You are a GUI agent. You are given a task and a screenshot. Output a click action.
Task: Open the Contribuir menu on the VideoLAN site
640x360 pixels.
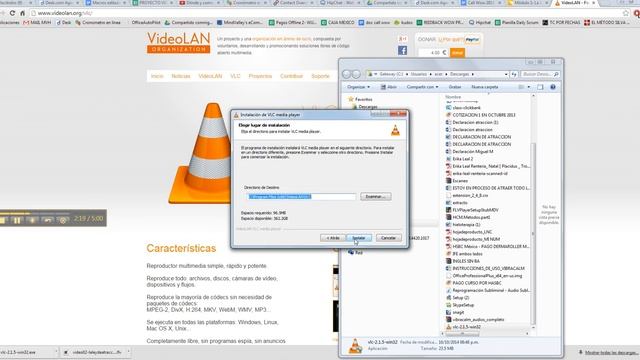click(291, 76)
